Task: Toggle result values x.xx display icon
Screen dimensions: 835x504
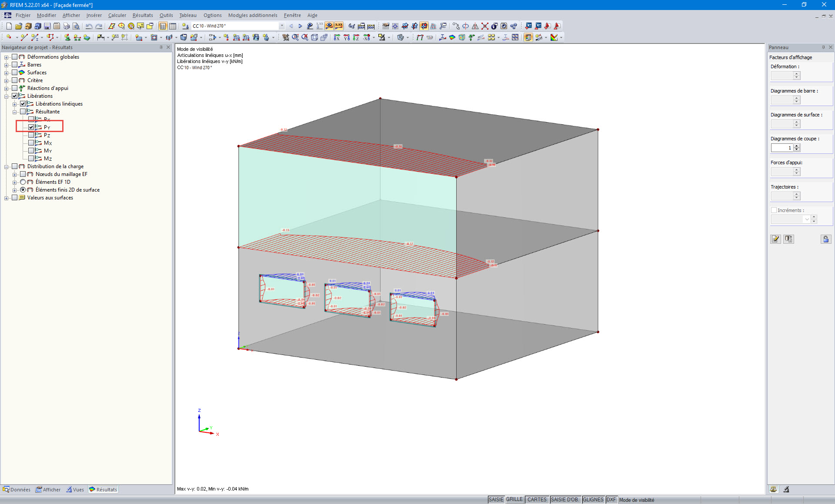Action: (339, 26)
